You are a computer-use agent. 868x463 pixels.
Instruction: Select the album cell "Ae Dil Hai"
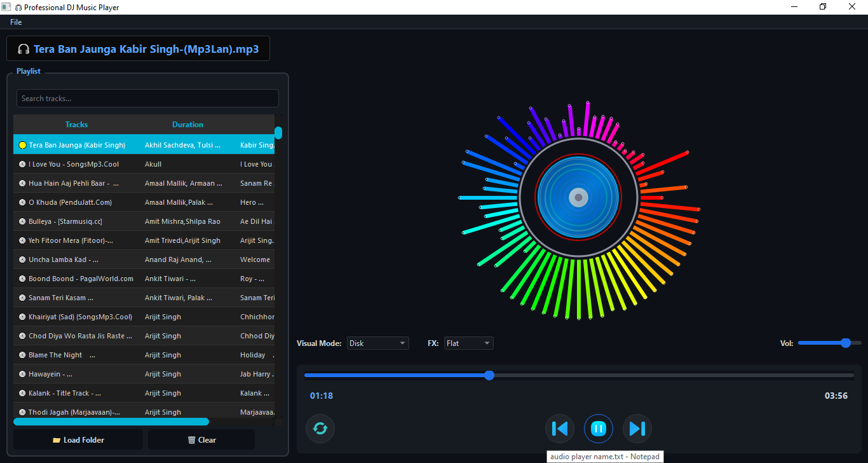coord(256,221)
